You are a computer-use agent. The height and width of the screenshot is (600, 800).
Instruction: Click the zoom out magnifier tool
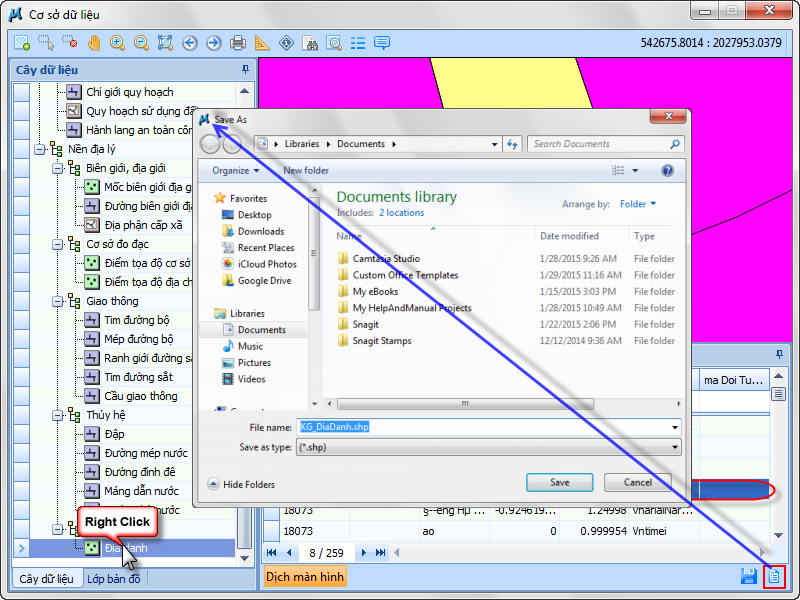click(x=141, y=43)
